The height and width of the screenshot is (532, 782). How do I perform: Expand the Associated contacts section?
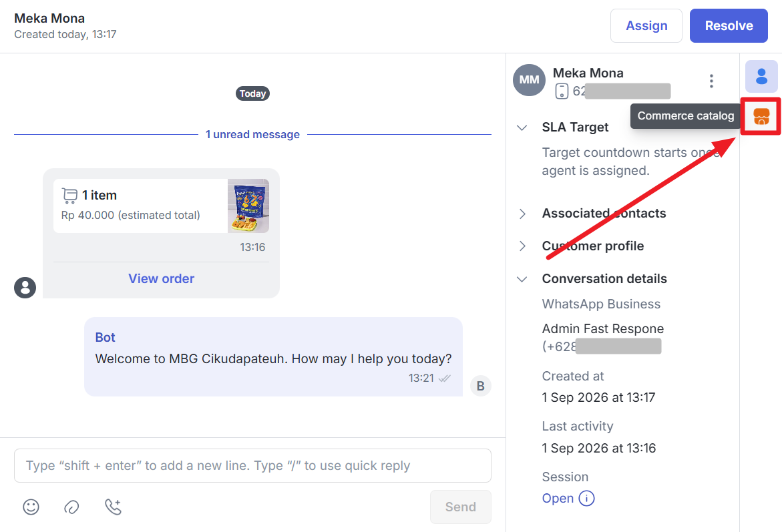[x=522, y=214]
